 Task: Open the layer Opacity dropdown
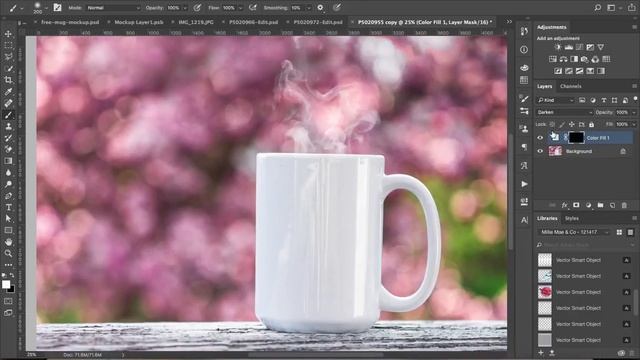coord(634,112)
